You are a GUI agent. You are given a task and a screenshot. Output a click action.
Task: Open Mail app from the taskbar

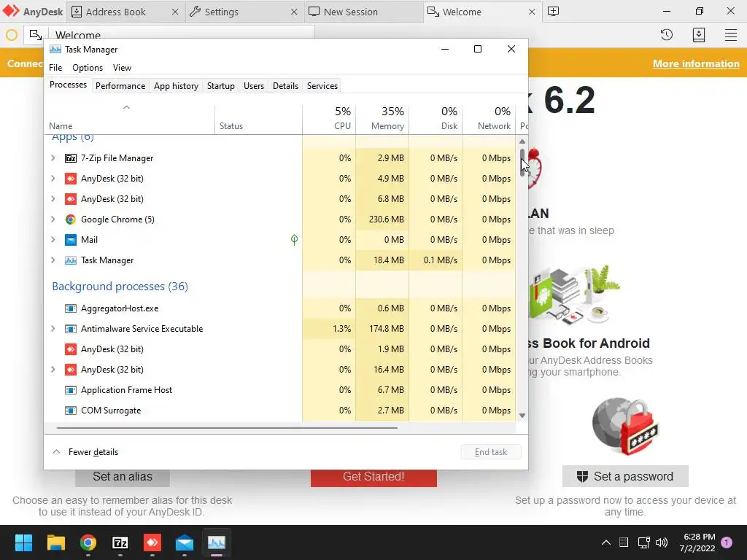click(185, 542)
